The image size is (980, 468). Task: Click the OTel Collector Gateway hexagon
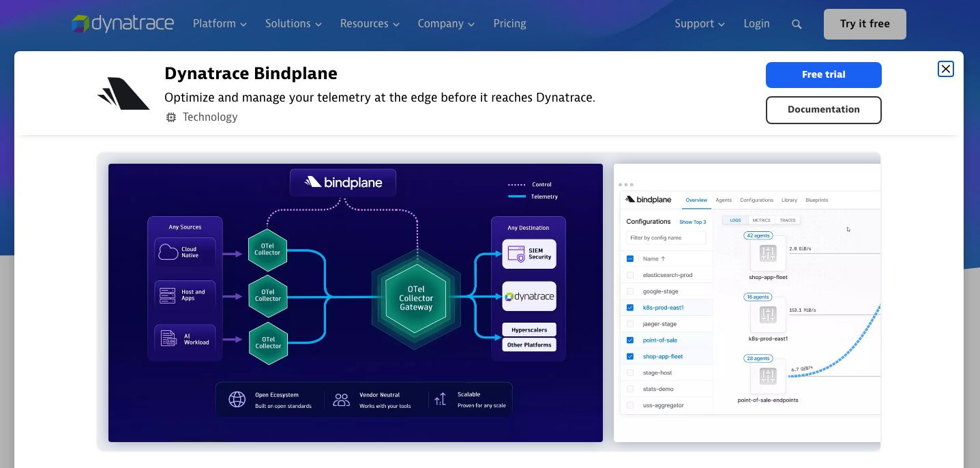pyautogui.click(x=416, y=297)
